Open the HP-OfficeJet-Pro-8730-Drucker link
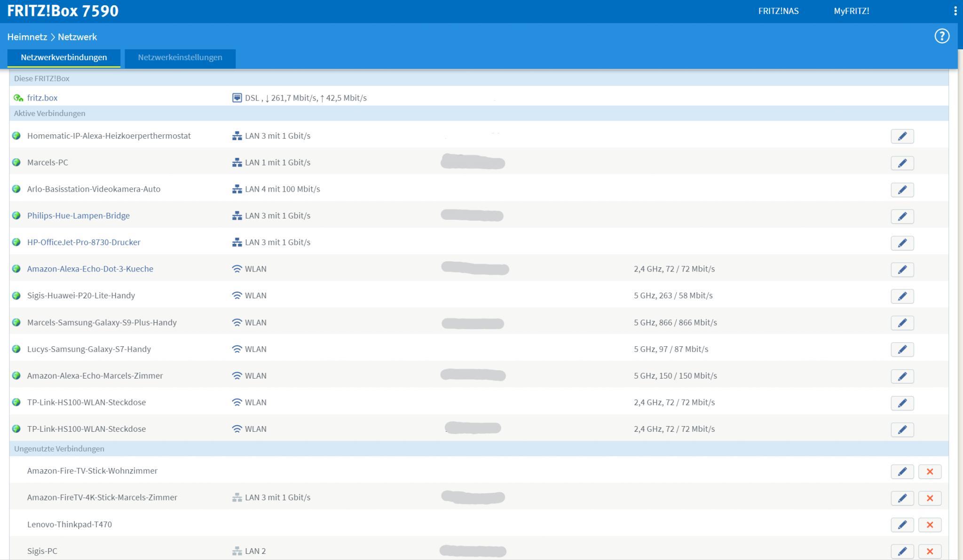The height and width of the screenshot is (560, 963). [x=84, y=242]
